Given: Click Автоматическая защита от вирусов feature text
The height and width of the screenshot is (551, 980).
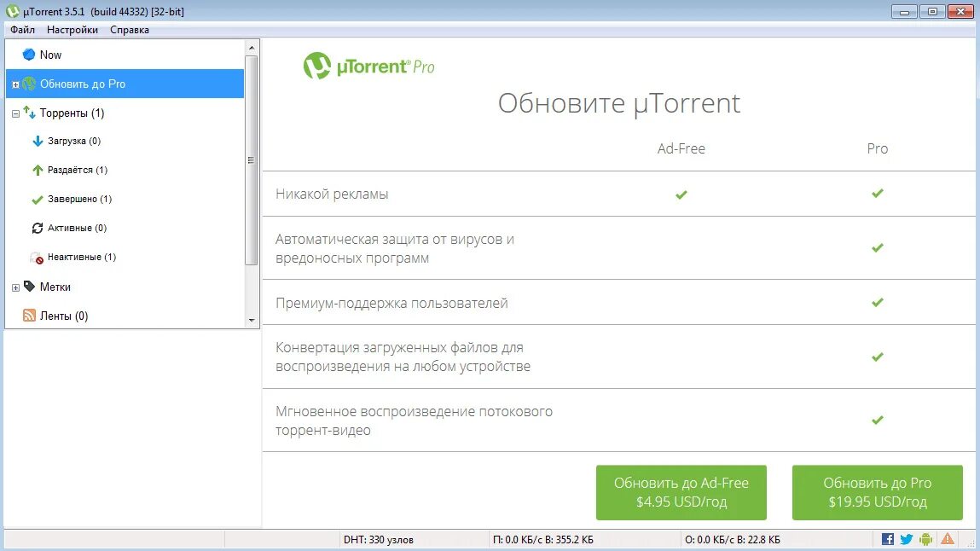Looking at the screenshot, I should pyautogui.click(x=395, y=248).
